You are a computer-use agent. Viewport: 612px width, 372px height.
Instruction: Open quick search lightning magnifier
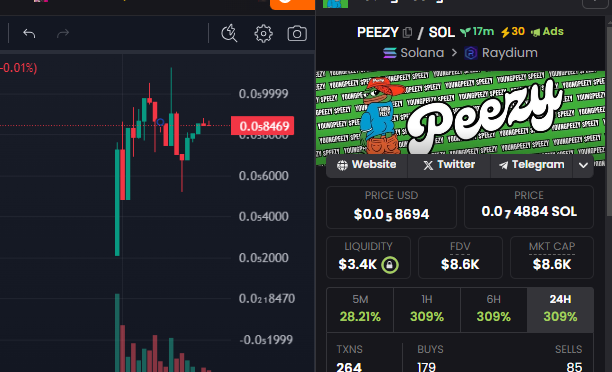click(x=229, y=34)
